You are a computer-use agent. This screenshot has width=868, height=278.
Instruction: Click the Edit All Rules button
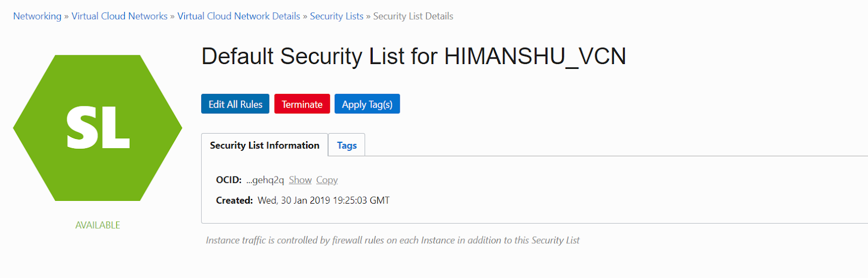coord(235,104)
